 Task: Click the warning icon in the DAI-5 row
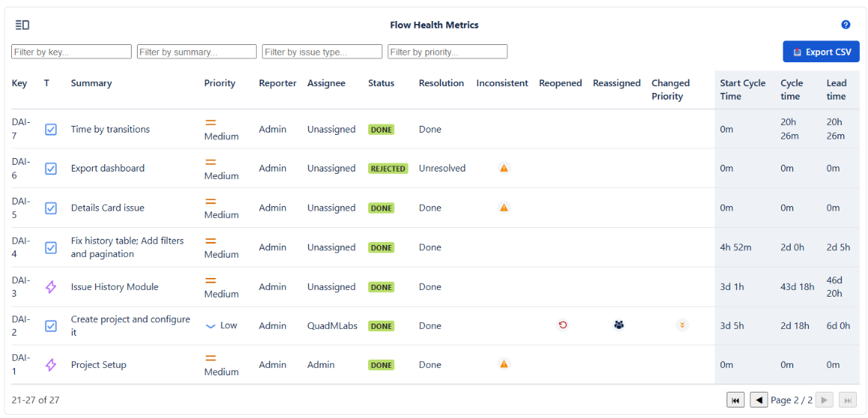504,208
